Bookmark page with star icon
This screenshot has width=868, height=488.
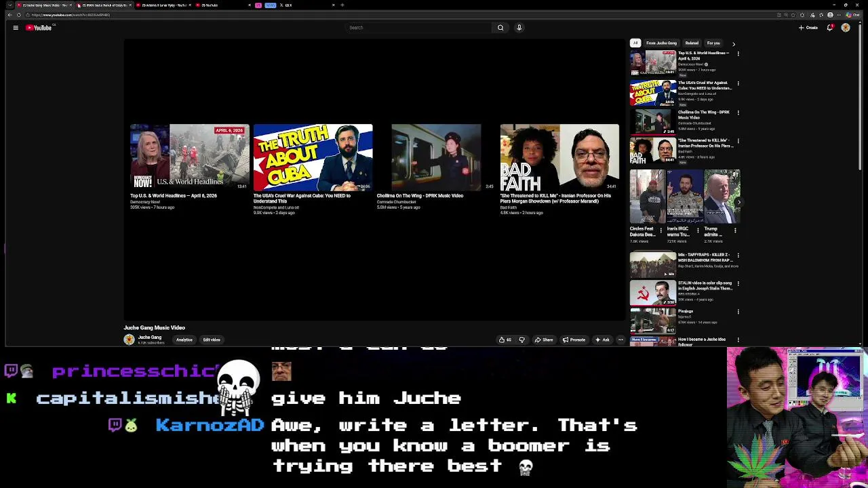pos(793,15)
